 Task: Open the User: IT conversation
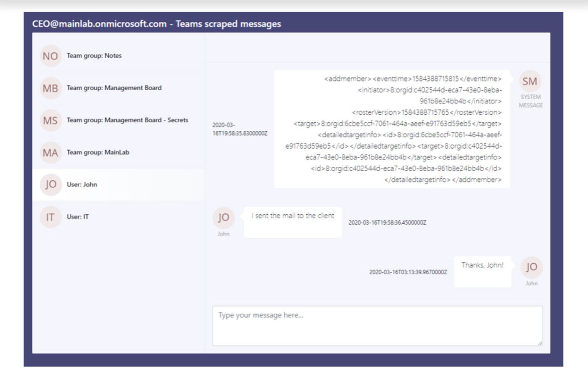(78, 217)
